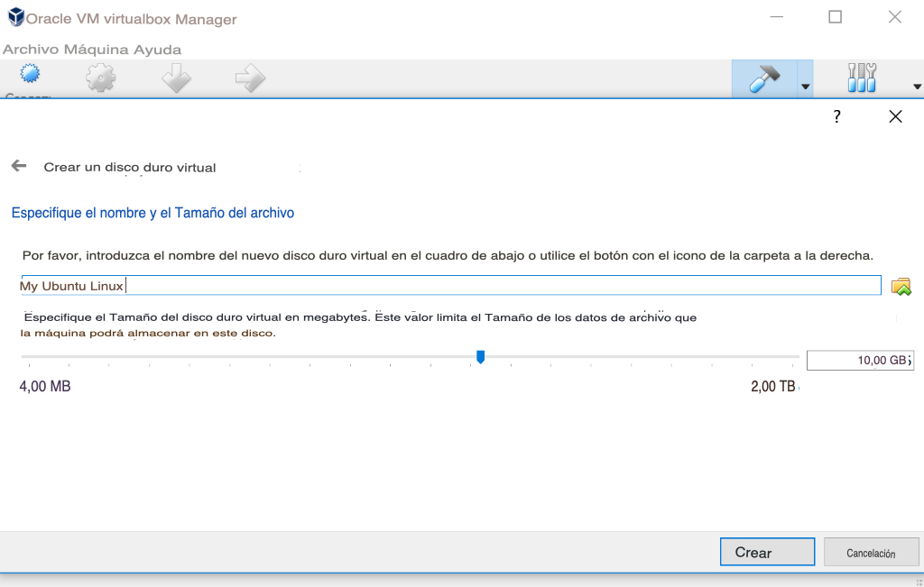Click the disk size slider handle
Image resolution: width=924 pixels, height=587 pixels.
[x=480, y=357]
